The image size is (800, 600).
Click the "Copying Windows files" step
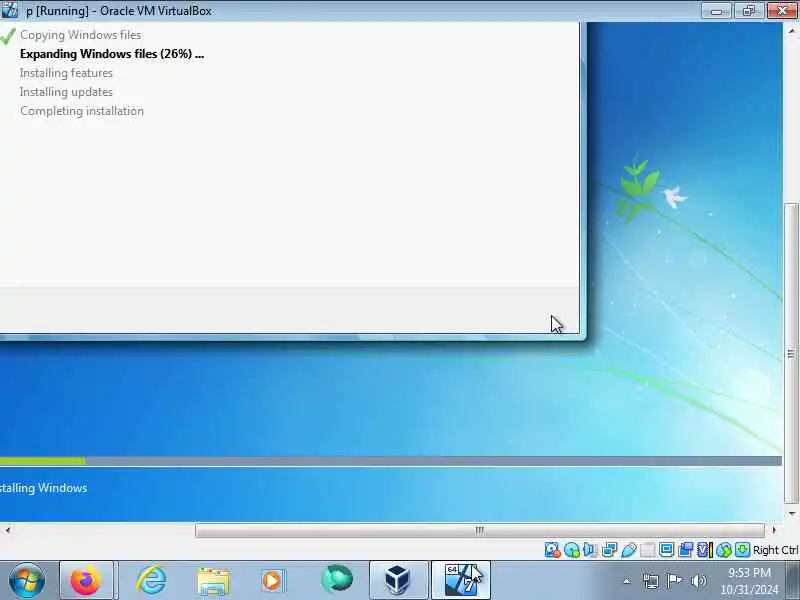81,35
